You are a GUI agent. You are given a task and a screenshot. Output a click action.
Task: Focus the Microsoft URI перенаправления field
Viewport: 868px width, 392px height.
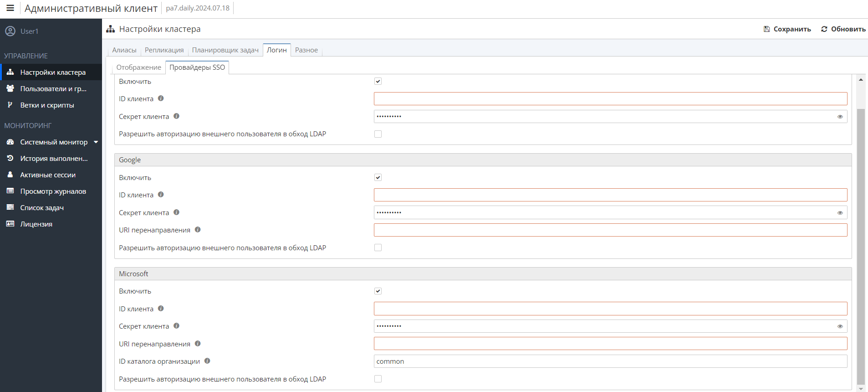tap(610, 344)
